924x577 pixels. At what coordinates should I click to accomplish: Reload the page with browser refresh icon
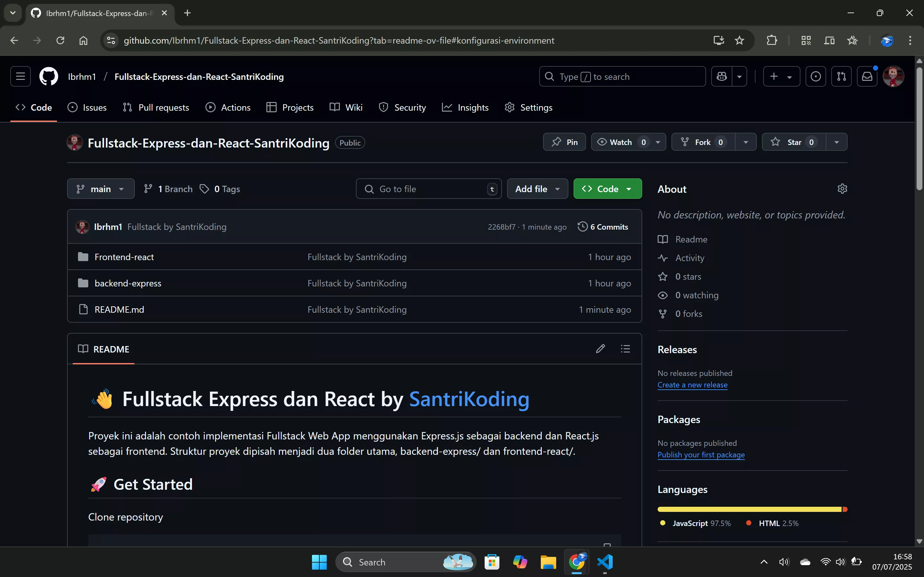pos(60,40)
